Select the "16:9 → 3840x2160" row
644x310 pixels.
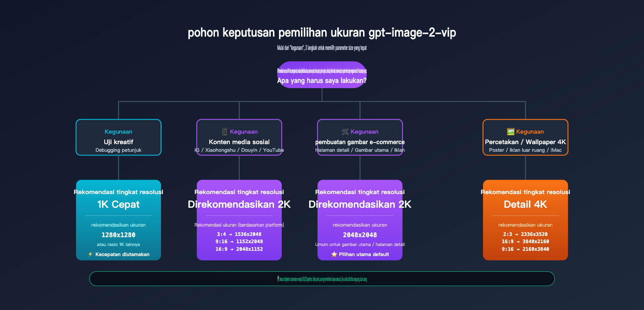(x=525, y=242)
